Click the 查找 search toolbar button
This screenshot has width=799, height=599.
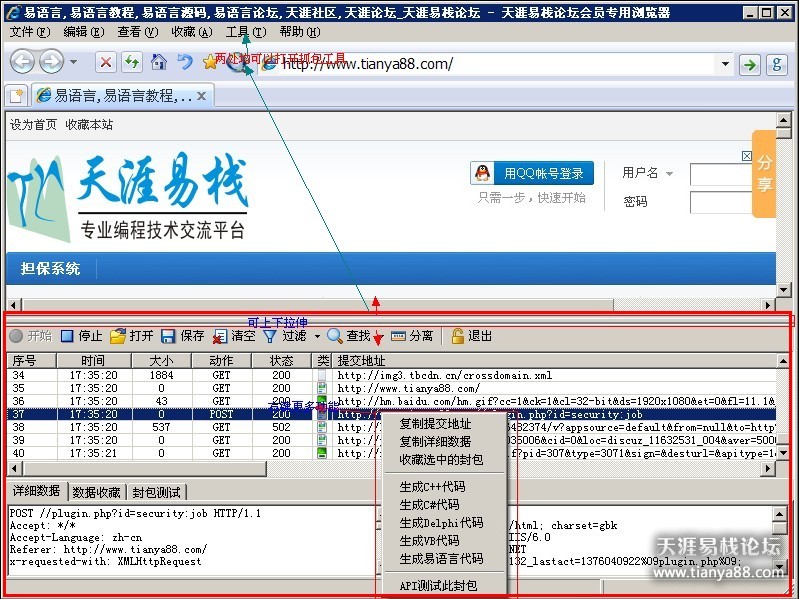point(349,336)
